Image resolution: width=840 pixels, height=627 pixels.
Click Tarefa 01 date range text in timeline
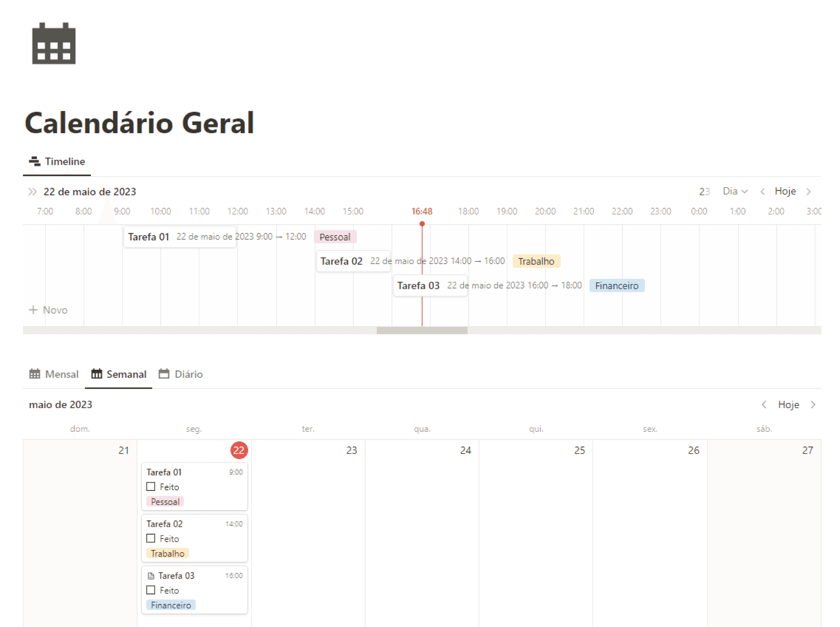coord(241,236)
